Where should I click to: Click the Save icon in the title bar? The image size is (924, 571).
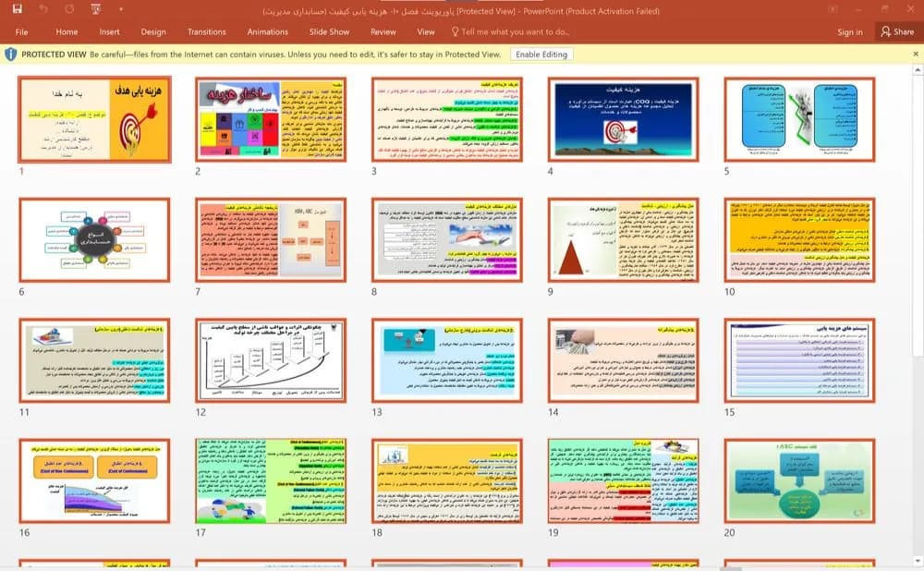coord(17,9)
